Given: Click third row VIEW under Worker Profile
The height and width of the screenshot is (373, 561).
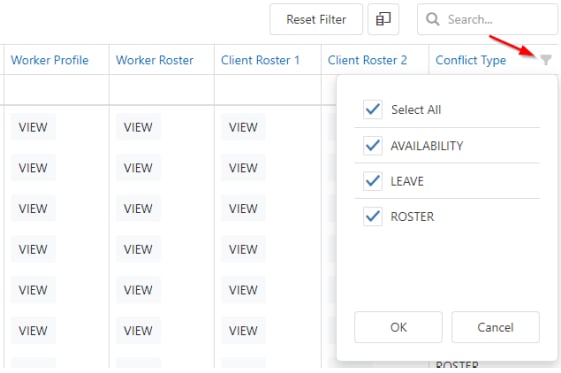Looking at the screenshot, I should click(33, 208).
